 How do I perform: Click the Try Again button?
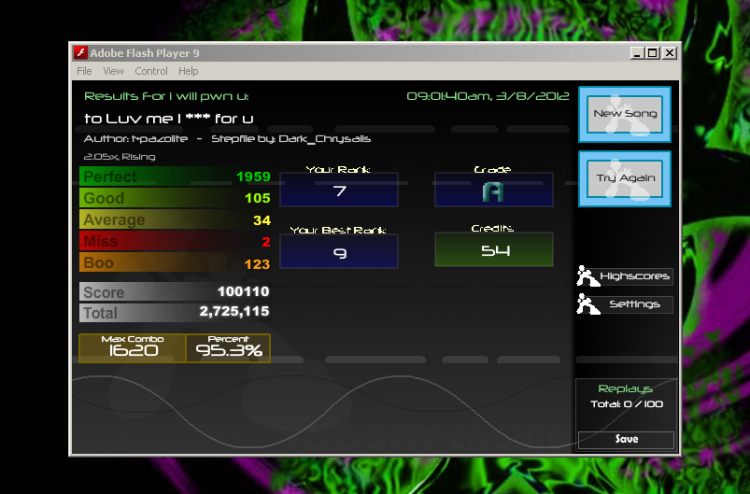click(625, 178)
